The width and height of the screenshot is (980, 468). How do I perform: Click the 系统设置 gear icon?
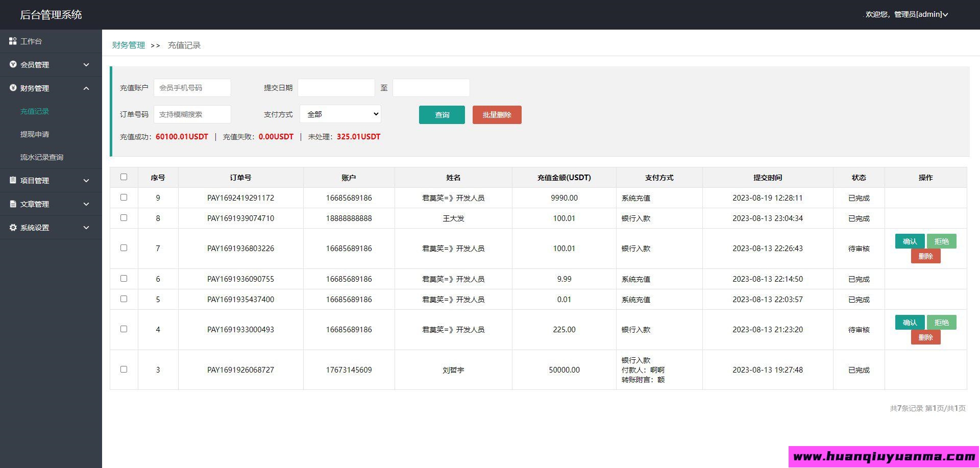pyautogui.click(x=13, y=227)
